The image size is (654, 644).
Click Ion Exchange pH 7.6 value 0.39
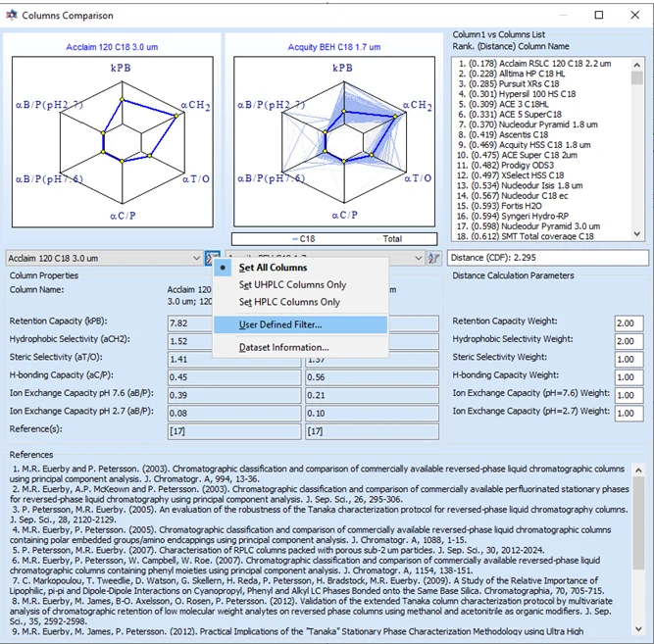pyautogui.click(x=234, y=395)
